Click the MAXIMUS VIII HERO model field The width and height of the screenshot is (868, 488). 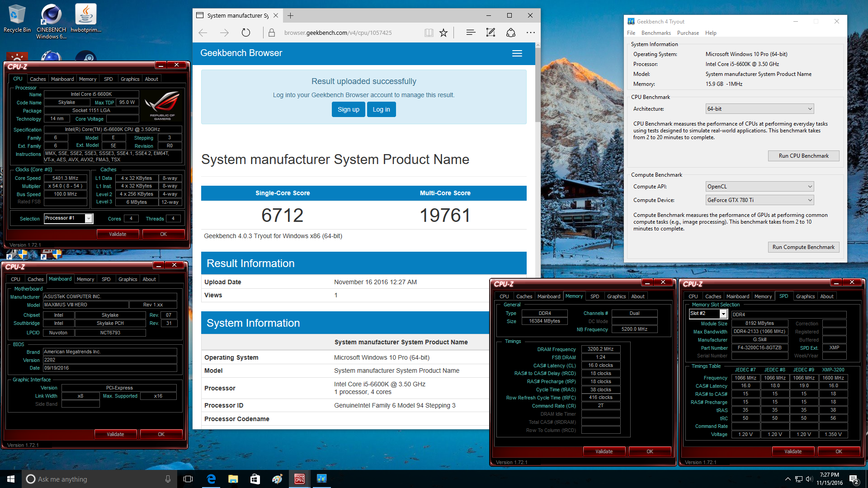coord(85,305)
